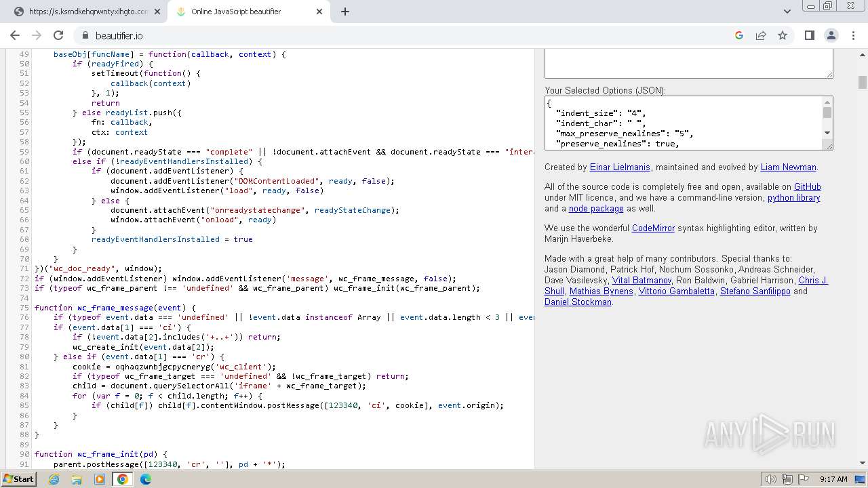Click inside the Selected Options JSON box

(x=684, y=123)
